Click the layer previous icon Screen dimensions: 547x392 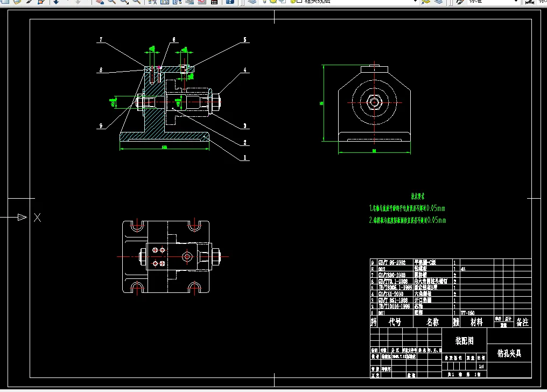pyautogui.click(x=438, y=2)
